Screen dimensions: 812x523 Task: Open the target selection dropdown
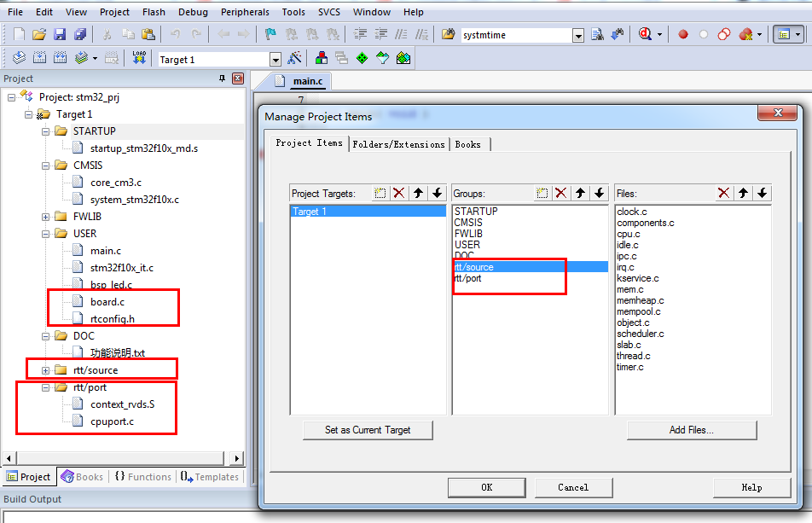coord(275,60)
